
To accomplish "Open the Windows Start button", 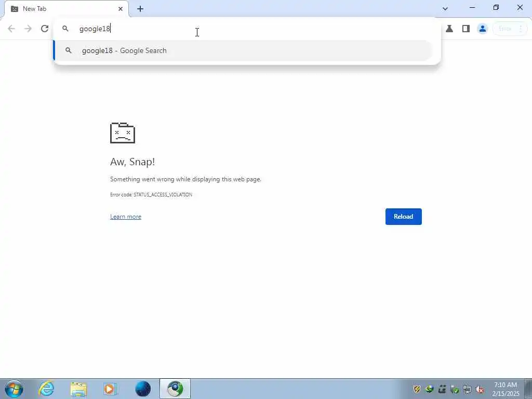I will [x=14, y=389].
